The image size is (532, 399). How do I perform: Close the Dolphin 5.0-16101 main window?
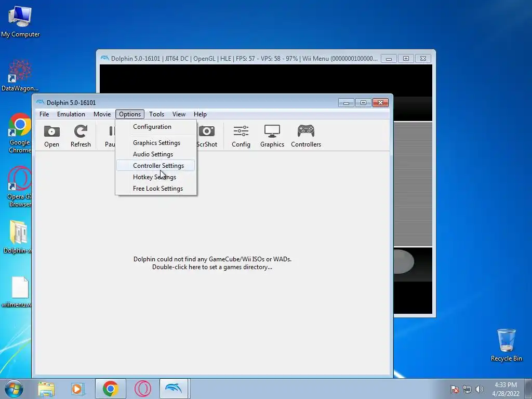point(380,102)
